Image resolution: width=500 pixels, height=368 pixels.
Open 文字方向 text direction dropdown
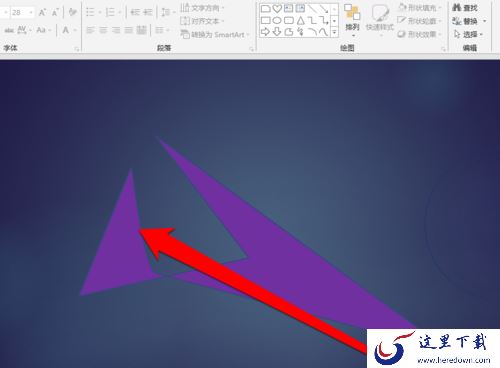pyautogui.click(x=202, y=7)
